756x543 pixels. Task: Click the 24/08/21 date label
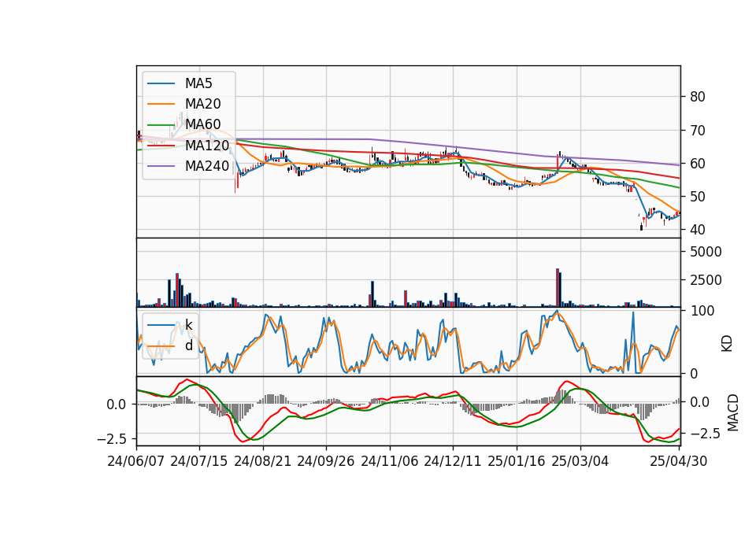pyautogui.click(x=263, y=461)
